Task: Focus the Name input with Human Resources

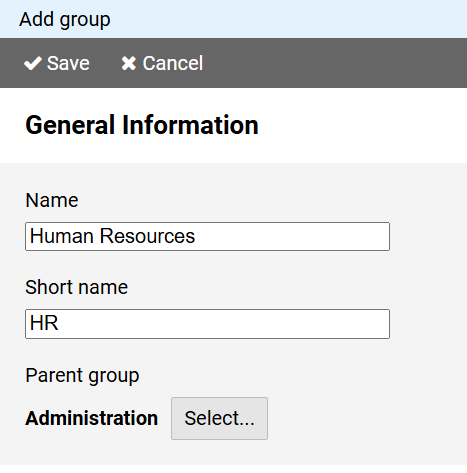Action: [x=207, y=236]
